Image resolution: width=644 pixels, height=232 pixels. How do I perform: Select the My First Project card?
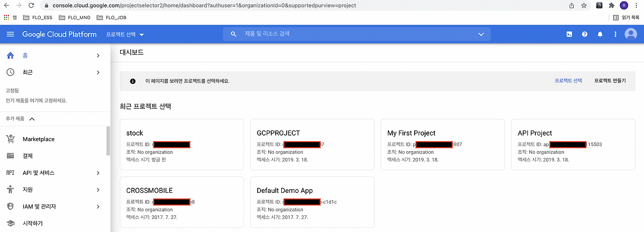pyautogui.click(x=443, y=145)
